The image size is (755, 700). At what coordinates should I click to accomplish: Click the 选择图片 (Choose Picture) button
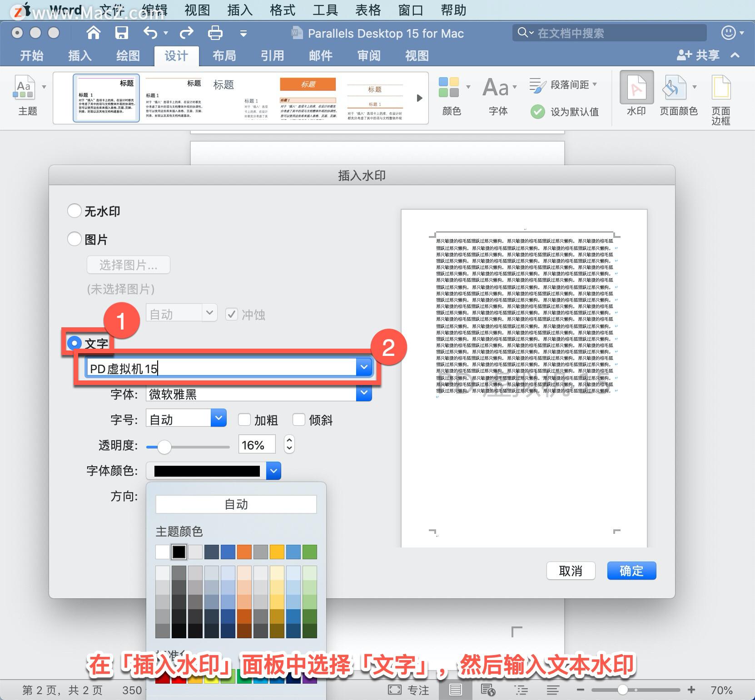click(x=128, y=265)
